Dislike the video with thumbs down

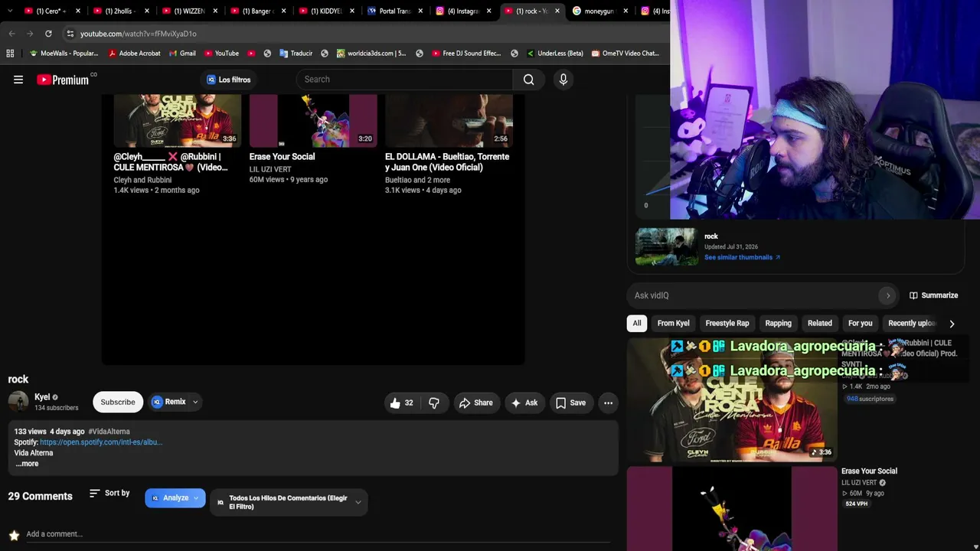[x=434, y=403]
